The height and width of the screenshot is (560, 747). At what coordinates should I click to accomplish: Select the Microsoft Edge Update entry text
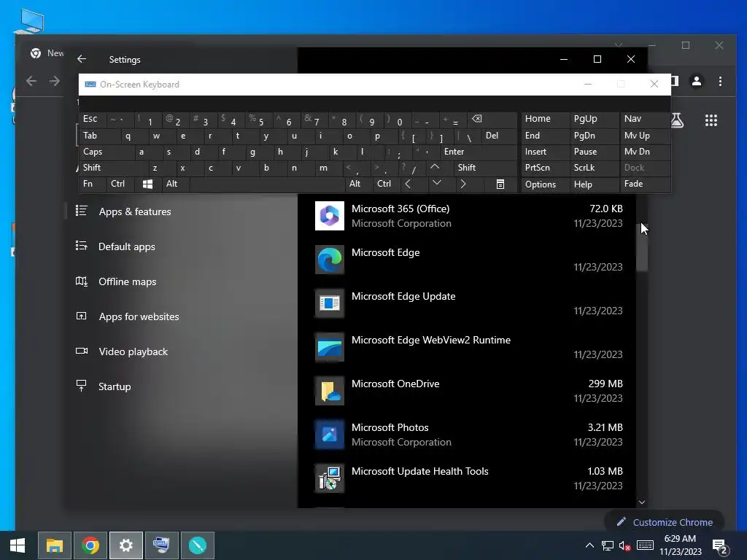point(403,296)
